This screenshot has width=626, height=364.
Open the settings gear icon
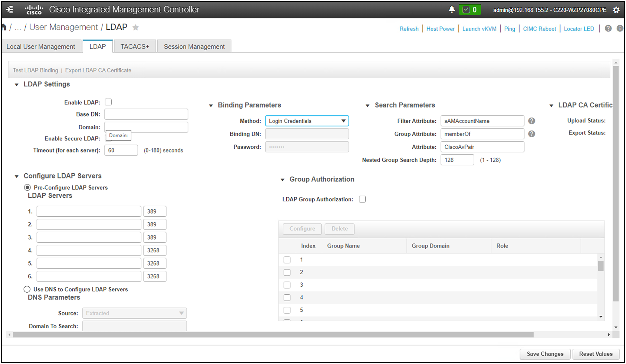616,10
